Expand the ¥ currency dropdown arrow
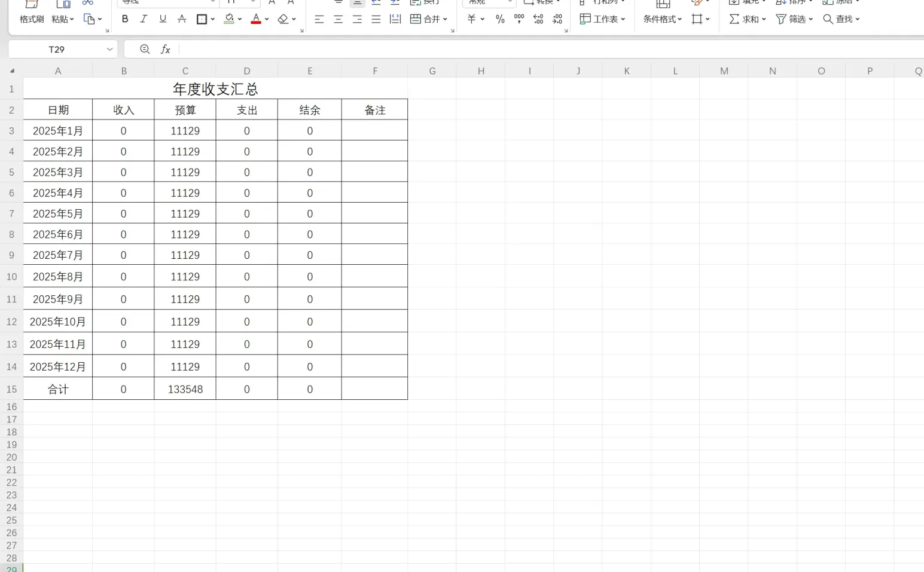 (482, 19)
